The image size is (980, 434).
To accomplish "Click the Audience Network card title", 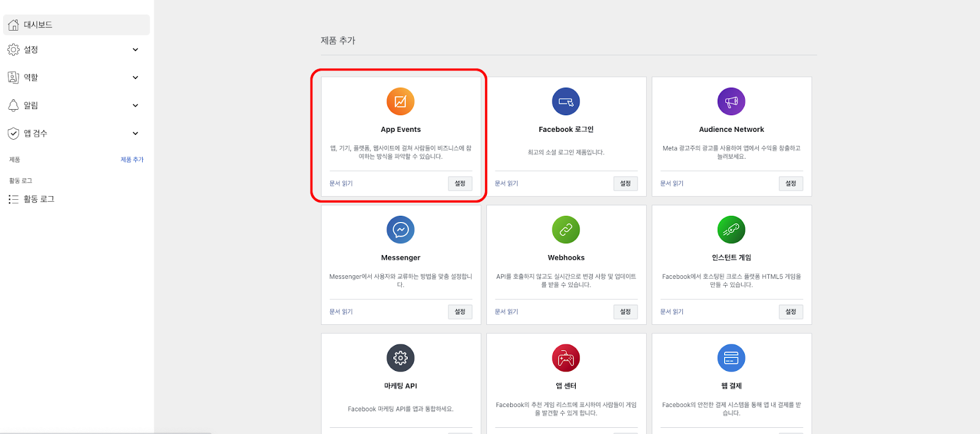I will [731, 129].
